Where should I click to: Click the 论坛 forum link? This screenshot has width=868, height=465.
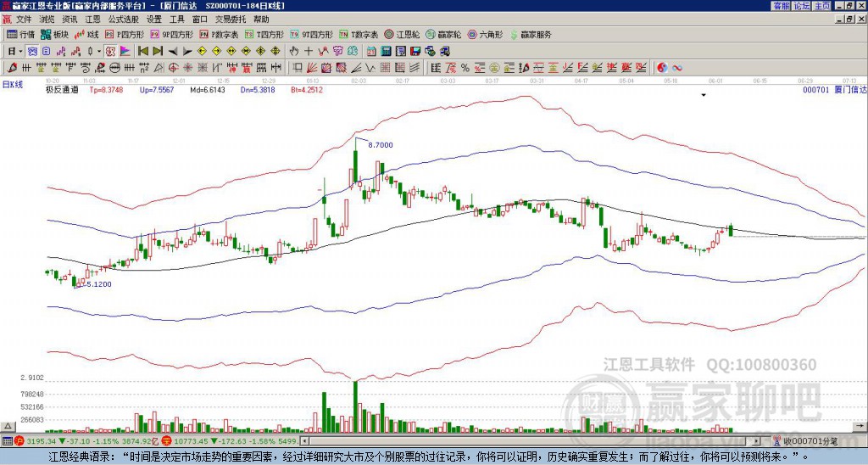[801, 6]
